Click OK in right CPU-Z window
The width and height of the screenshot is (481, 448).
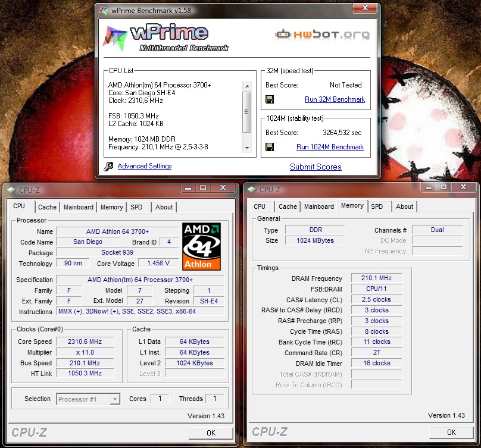451,433
